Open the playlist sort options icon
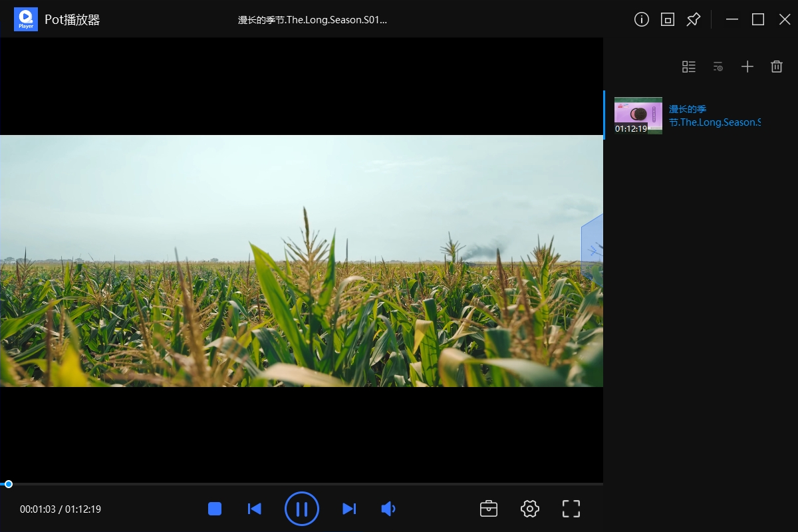 718,66
